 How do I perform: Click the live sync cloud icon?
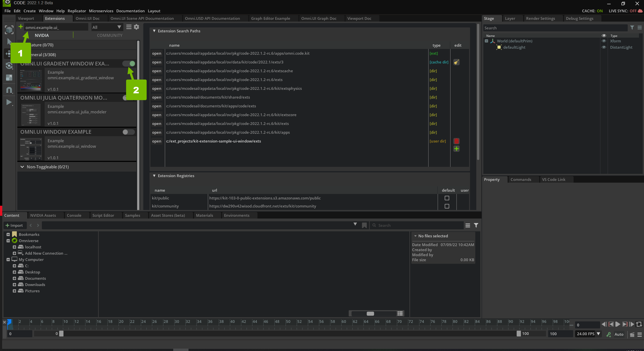coord(640,11)
